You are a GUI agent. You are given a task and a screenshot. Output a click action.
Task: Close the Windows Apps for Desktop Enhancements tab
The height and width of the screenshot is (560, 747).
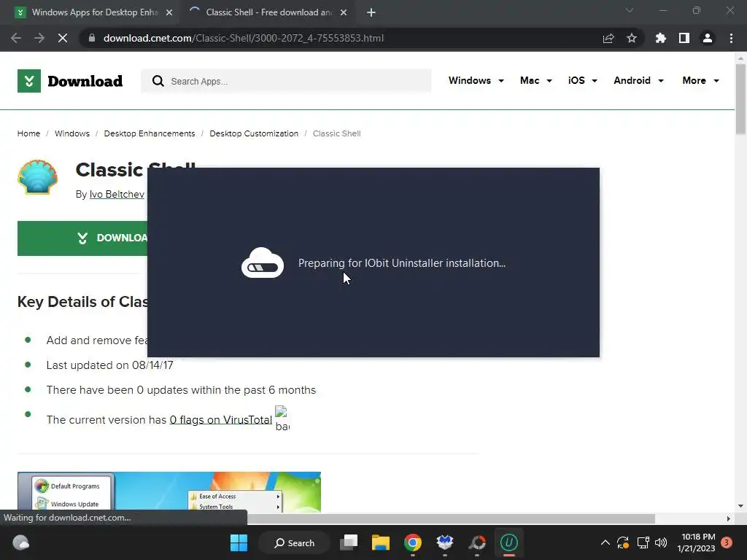point(169,13)
